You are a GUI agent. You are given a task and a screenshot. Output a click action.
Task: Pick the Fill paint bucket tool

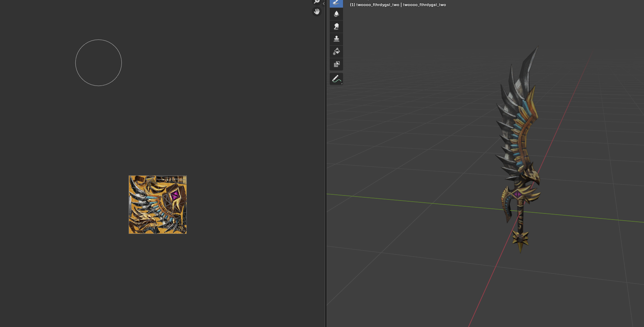pos(336,51)
